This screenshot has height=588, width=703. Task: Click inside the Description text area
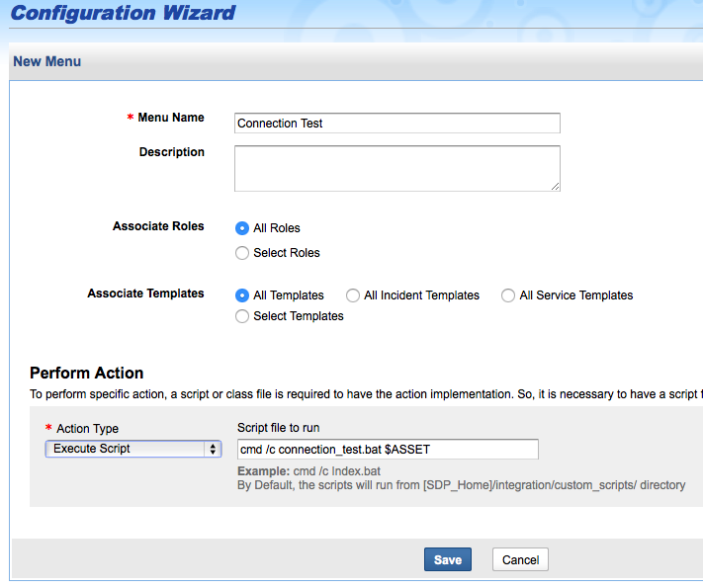(x=396, y=168)
